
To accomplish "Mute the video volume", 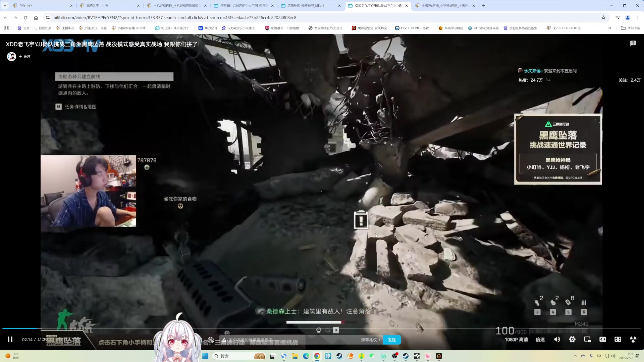I will pos(557,340).
